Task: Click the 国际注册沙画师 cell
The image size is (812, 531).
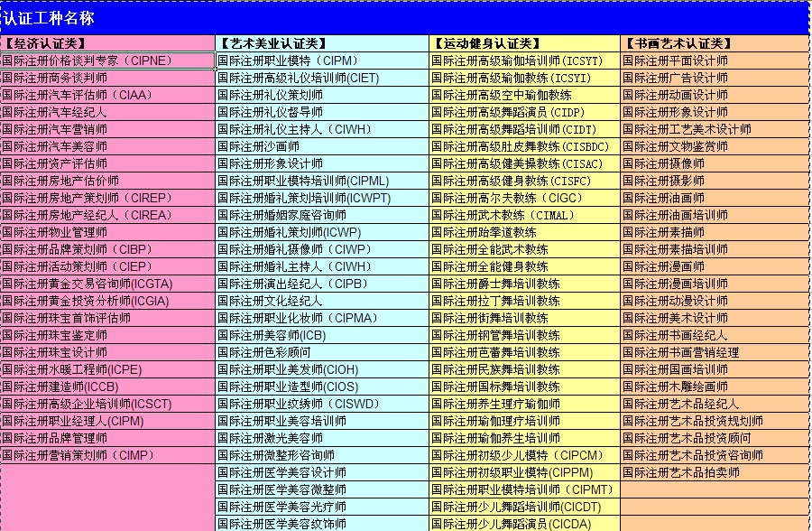Action: 322,146
